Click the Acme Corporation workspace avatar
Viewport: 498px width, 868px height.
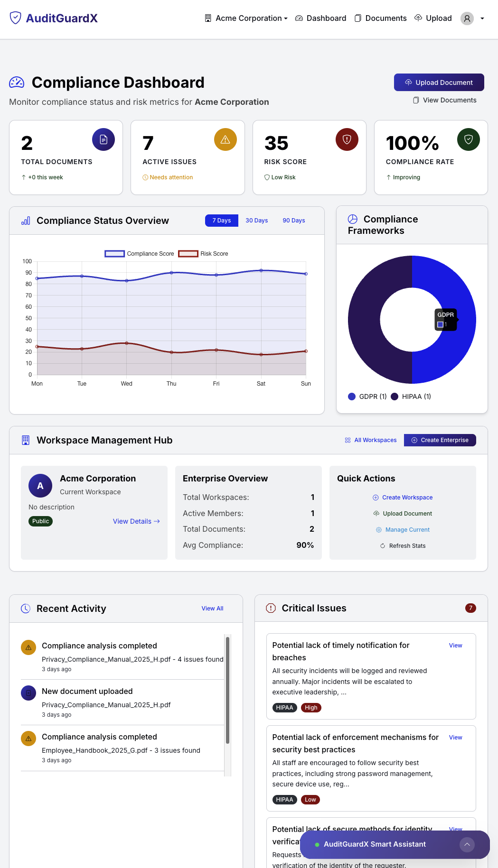(40, 486)
